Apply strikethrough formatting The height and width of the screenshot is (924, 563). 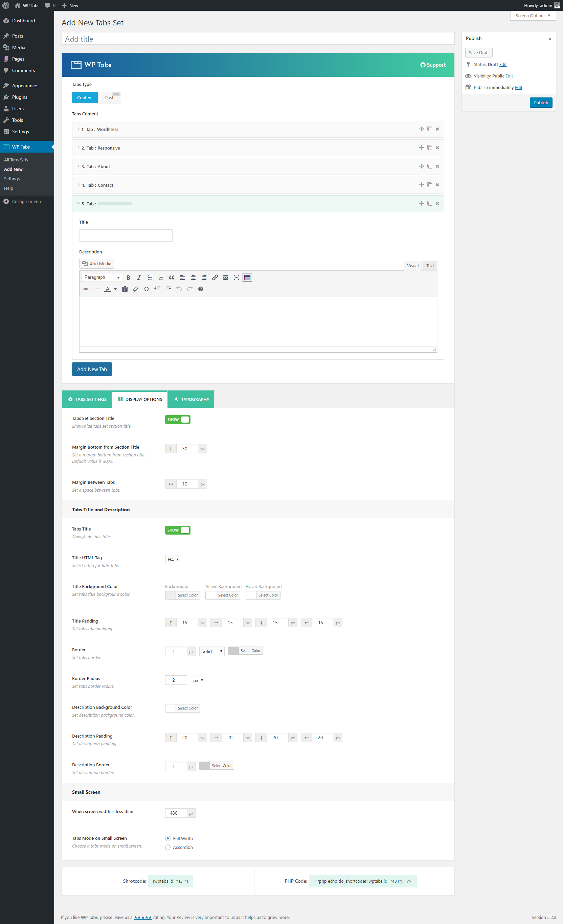pyautogui.click(x=86, y=289)
